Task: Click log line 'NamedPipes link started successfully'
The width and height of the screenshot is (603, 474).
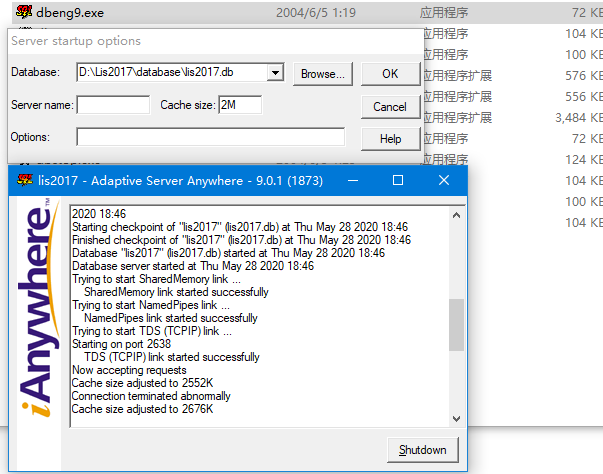Action: coord(171,318)
